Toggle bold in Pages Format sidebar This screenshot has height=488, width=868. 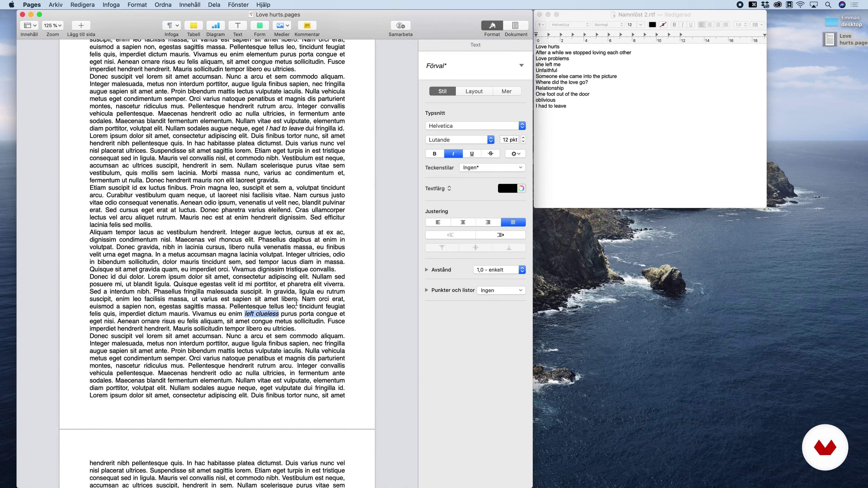(434, 154)
